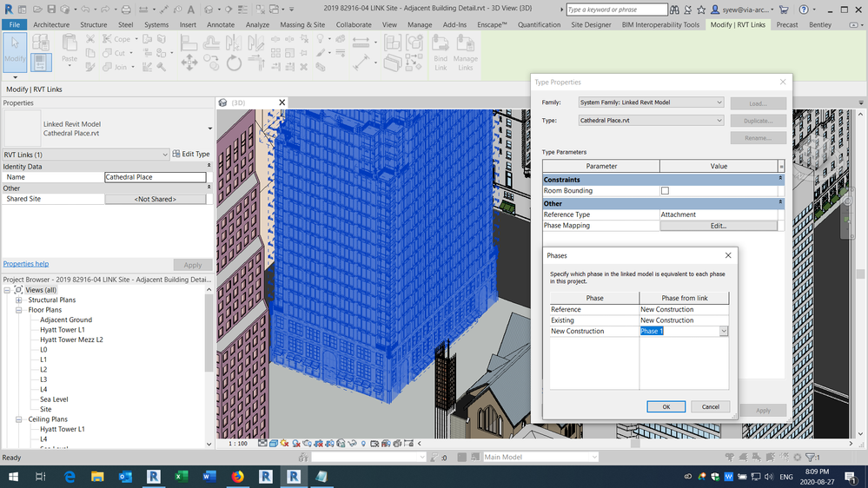Open the Phase from link dropdown for New Construction

723,332
